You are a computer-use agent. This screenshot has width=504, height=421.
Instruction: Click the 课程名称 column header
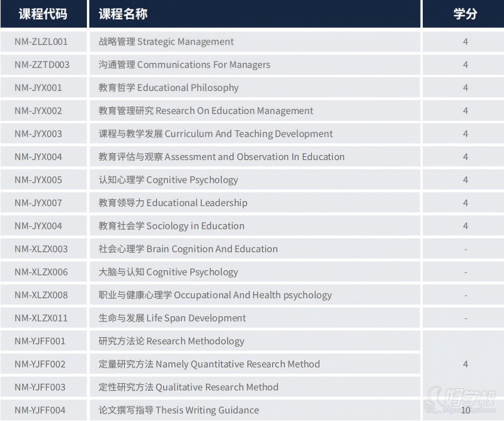pos(123,14)
